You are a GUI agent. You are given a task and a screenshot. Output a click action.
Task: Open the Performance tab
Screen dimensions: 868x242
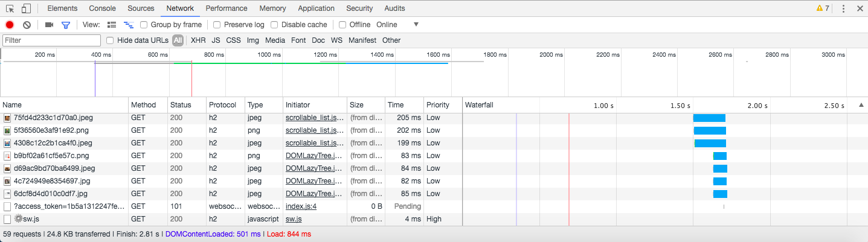(226, 8)
